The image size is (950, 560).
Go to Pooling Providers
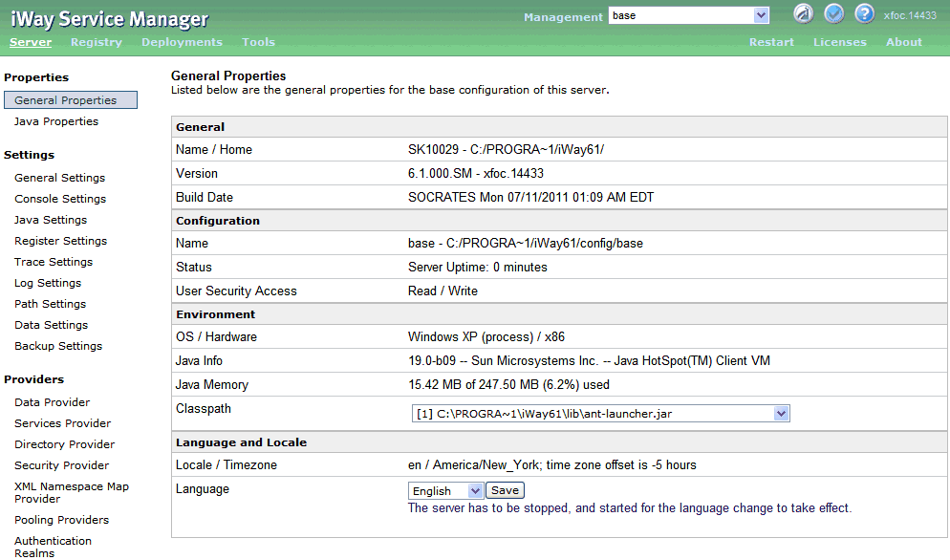62,520
